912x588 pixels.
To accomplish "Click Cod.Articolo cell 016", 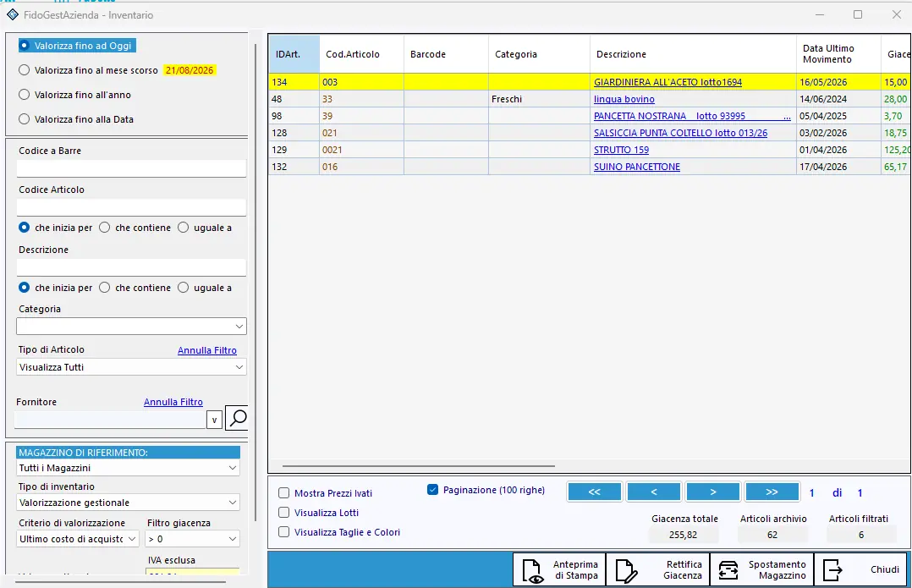I will click(361, 167).
